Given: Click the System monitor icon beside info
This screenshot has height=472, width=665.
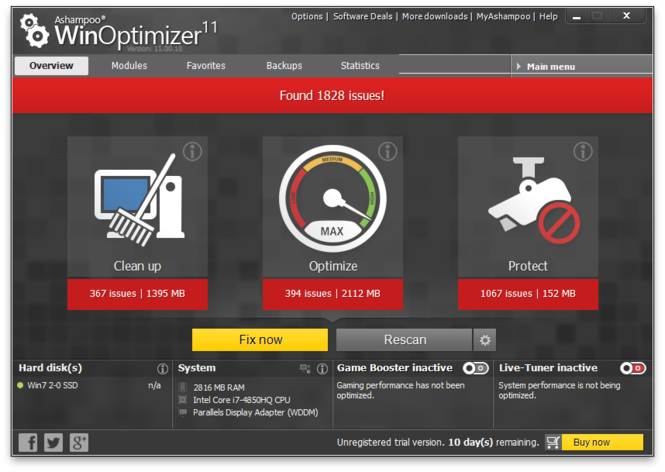Looking at the screenshot, I should (x=305, y=369).
